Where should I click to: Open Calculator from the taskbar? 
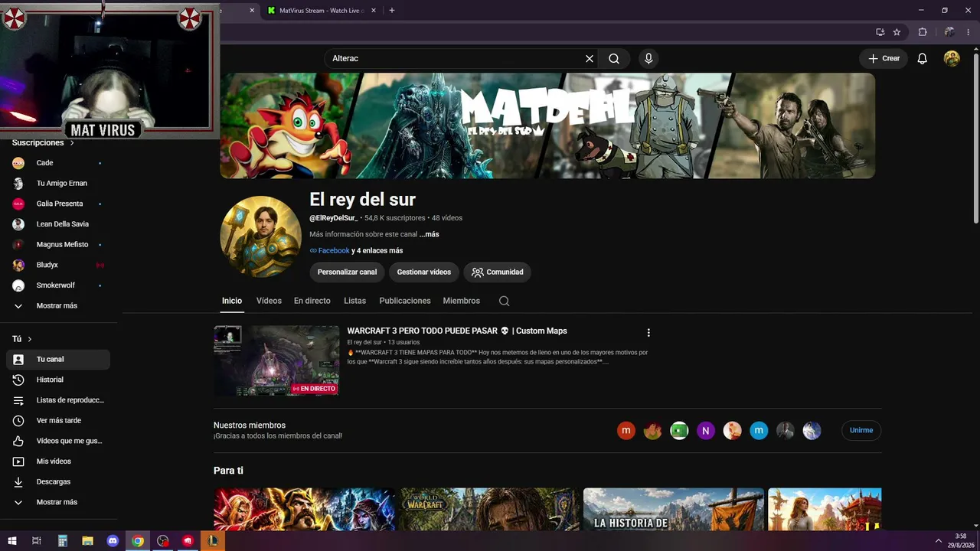pos(63,541)
